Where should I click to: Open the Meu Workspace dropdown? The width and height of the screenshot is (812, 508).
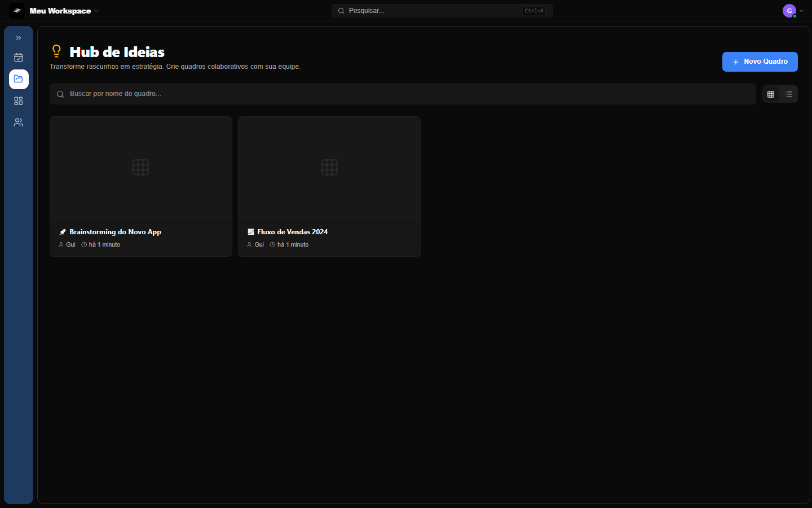[64, 11]
